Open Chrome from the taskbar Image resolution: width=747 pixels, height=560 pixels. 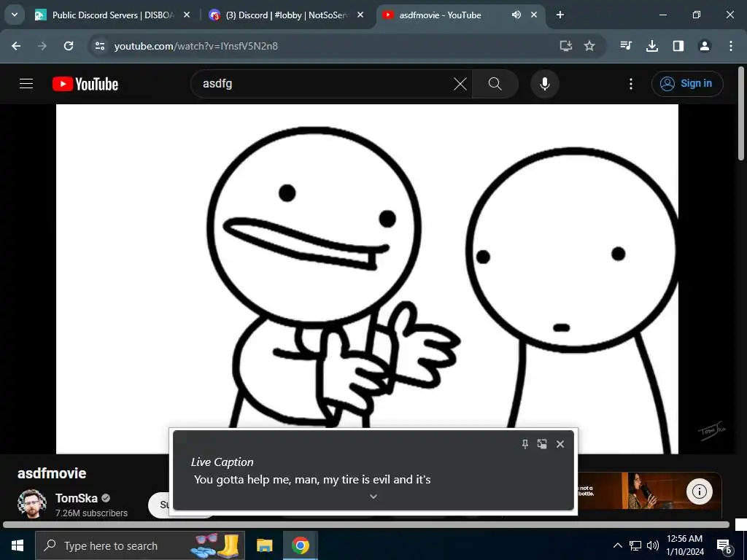(x=300, y=545)
